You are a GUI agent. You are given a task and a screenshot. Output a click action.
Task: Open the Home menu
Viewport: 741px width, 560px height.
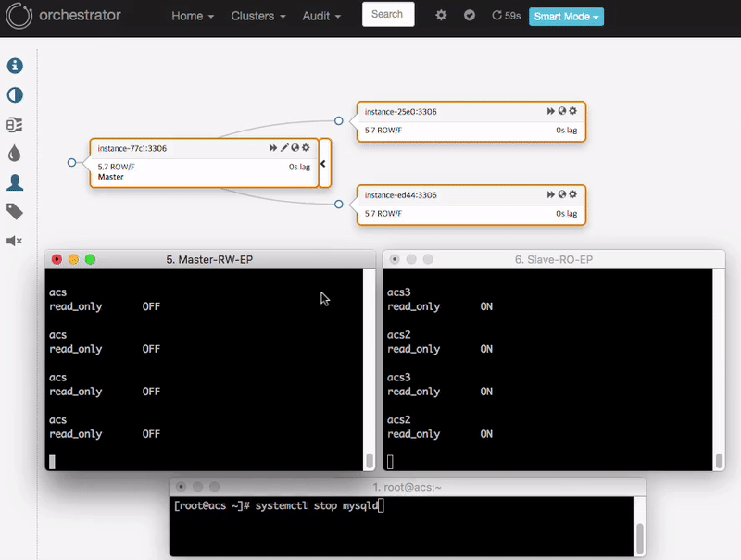191,16
